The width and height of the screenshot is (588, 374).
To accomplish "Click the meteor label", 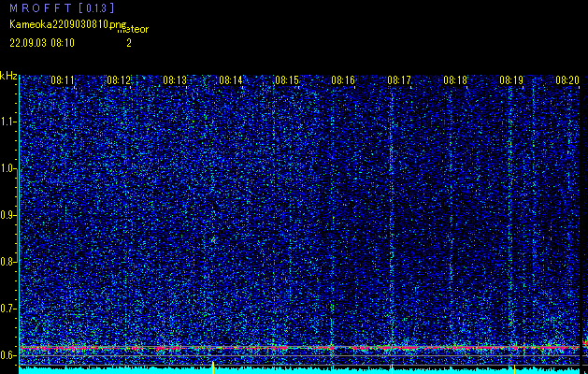I will point(133,29).
